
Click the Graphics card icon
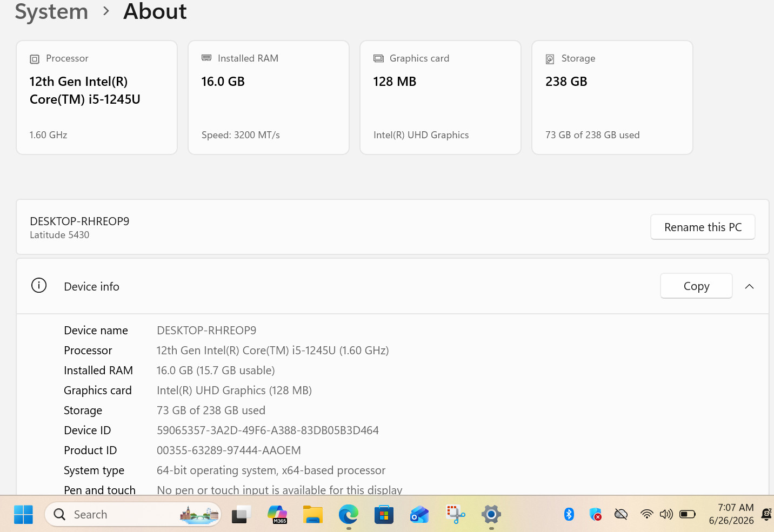coord(378,58)
